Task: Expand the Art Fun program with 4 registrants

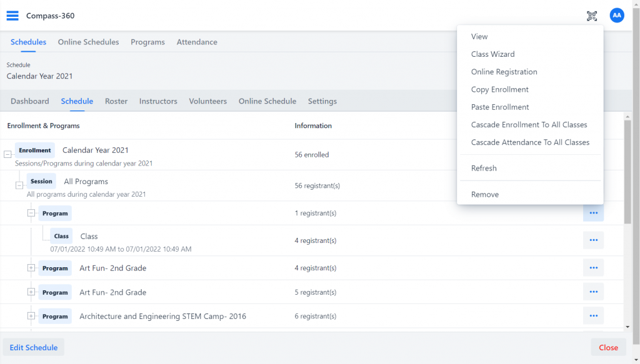Action: tap(31, 268)
